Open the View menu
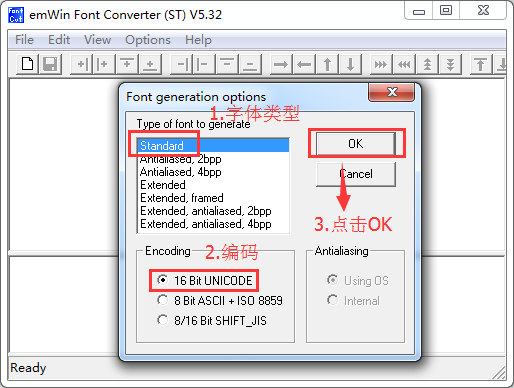The height and width of the screenshot is (388, 514). coord(97,40)
